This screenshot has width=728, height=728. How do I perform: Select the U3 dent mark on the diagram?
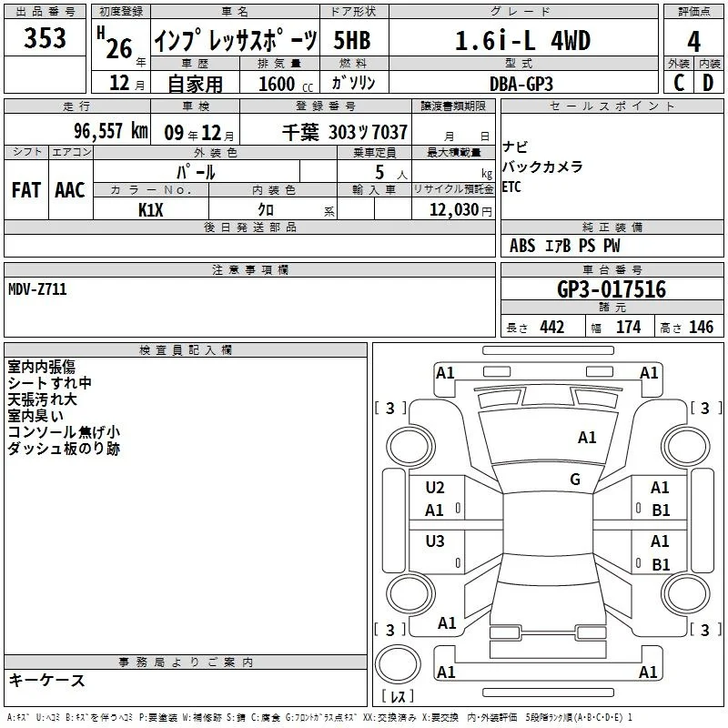pos(435,541)
